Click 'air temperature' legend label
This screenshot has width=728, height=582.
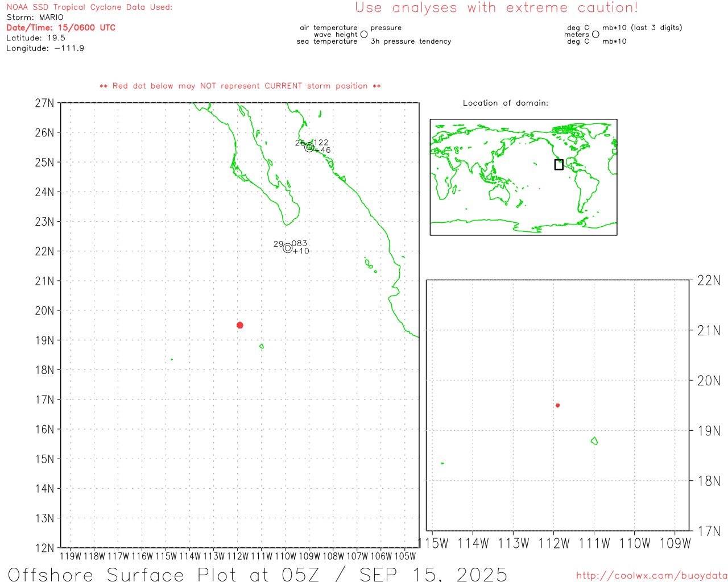(x=329, y=27)
